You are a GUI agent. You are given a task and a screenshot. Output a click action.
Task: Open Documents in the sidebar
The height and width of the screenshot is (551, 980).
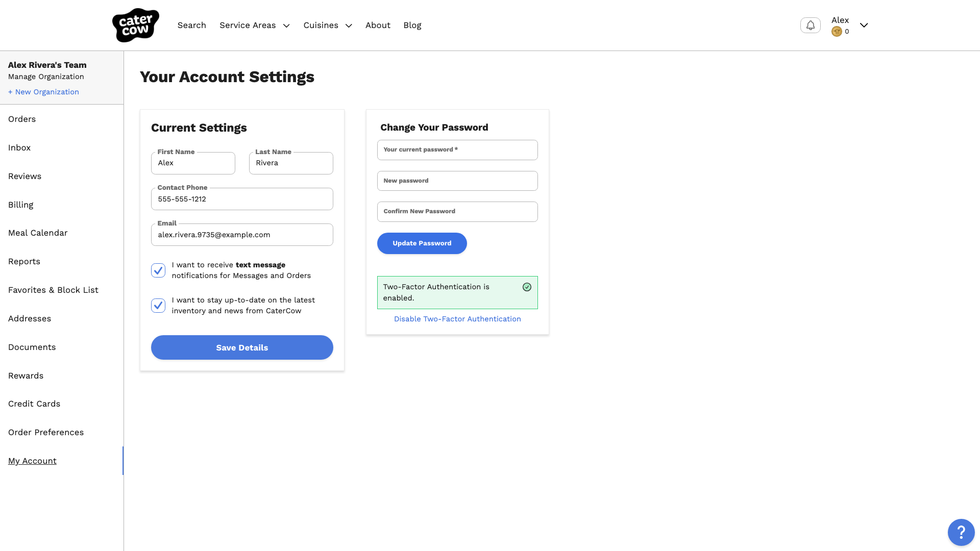[x=32, y=347]
